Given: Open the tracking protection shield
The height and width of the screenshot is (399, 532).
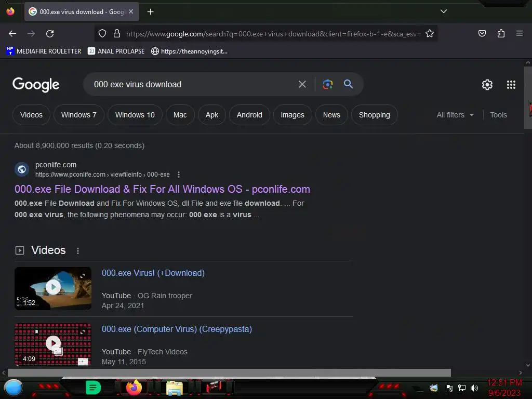Looking at the screenshot, I should (102, 34).
